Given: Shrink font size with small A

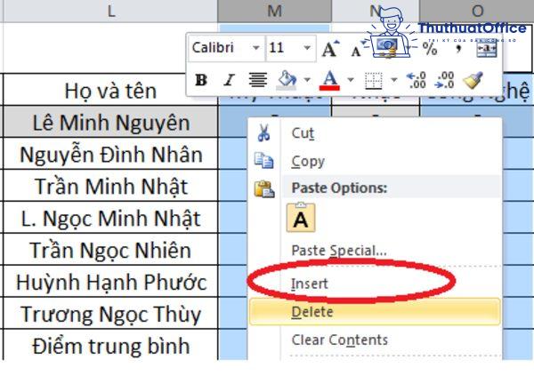Looking at the screenshot, I should click(357, 51).
